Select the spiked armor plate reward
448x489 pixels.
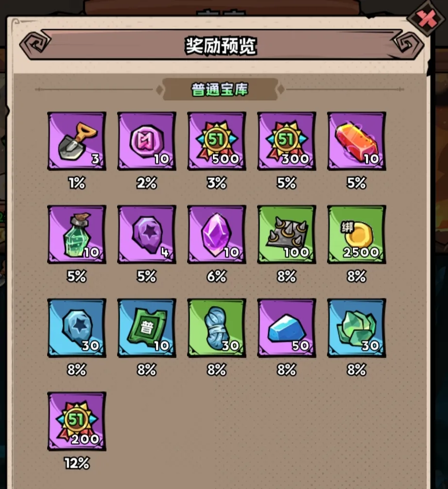coord(287,234)
